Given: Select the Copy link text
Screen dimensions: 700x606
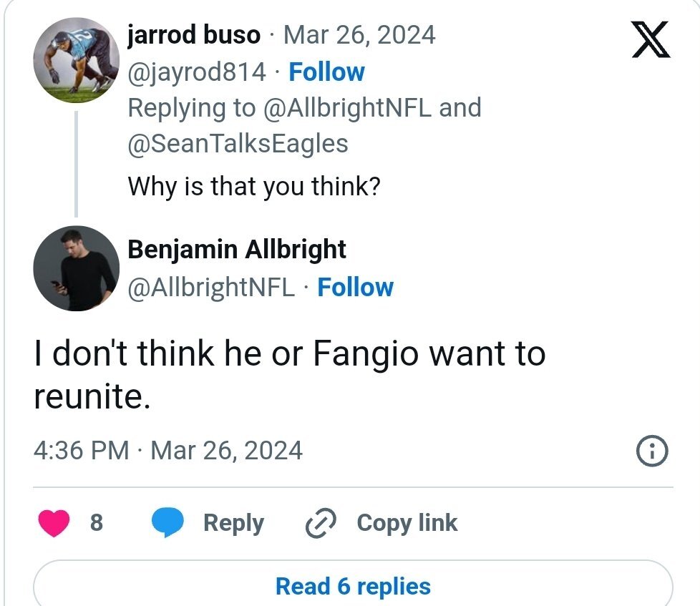Looking at the screenshot, I should (407, 523).
